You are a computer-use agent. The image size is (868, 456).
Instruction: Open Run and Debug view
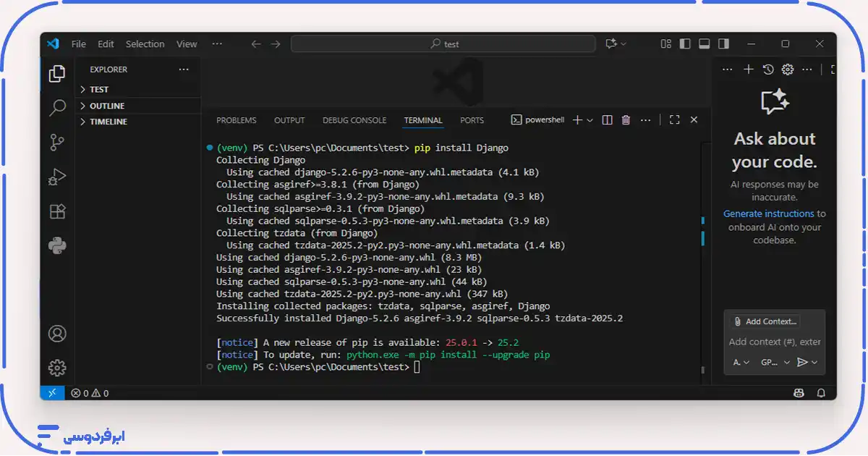click(x=57, y=177)
